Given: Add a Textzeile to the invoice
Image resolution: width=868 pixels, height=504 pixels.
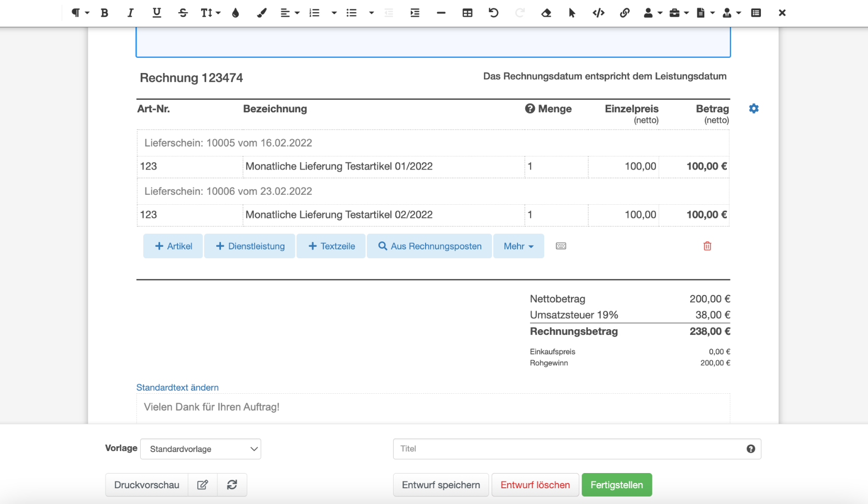Looking at the screenshot, I should [331, 246].
